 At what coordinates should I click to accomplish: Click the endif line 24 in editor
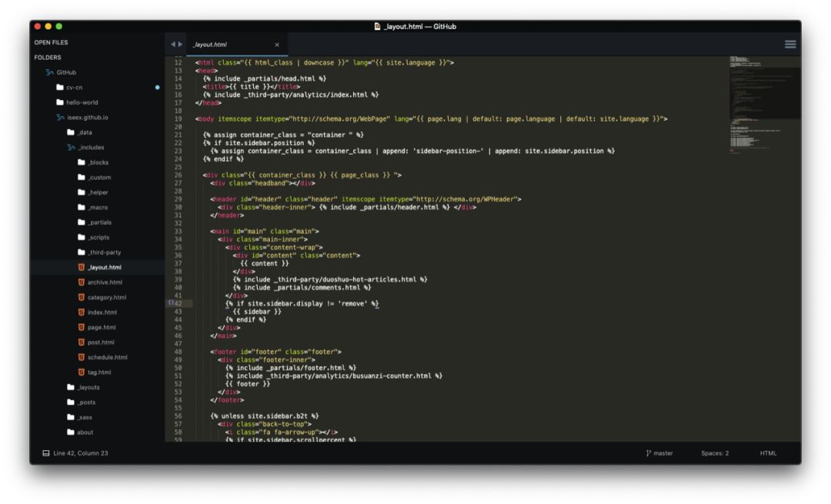click(x=223, y=159)
